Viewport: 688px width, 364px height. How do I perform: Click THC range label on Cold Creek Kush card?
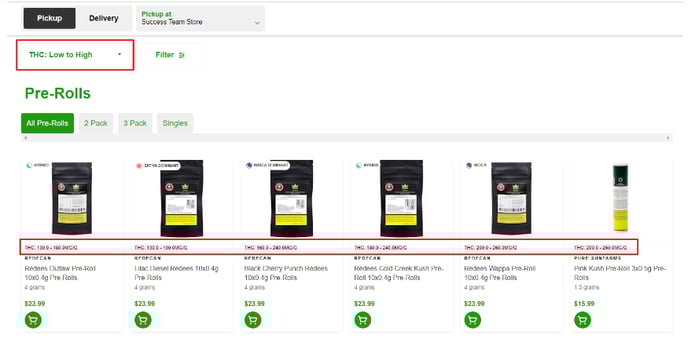(x=380, y=248)
